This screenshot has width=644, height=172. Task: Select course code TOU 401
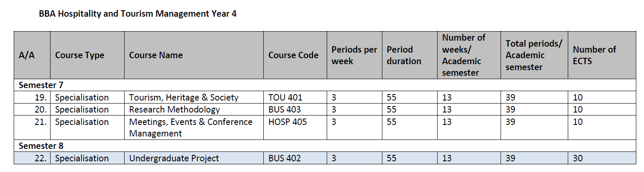pyautogui.click(x=285, y=98)
